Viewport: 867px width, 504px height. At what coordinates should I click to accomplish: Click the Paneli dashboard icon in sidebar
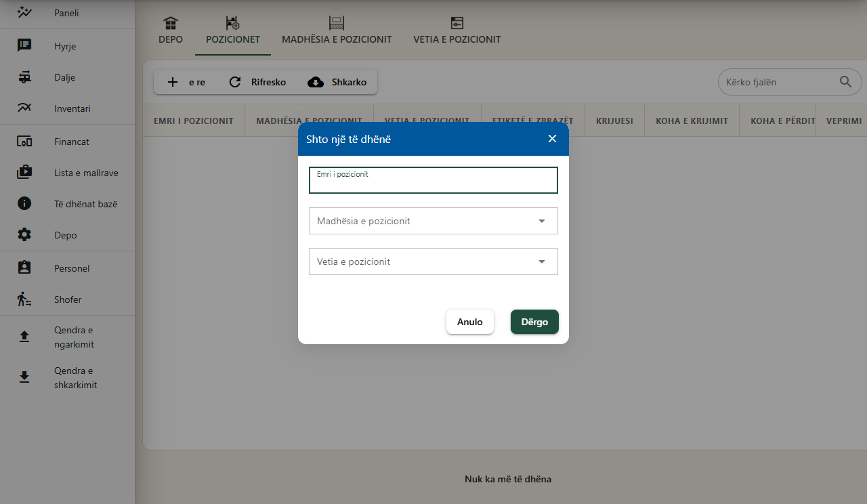24,12
